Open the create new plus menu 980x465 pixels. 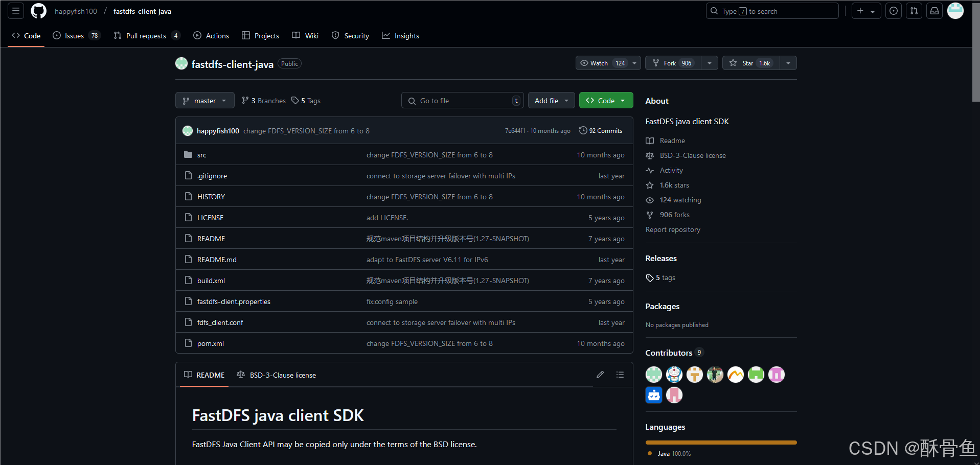tap(866, 11)
